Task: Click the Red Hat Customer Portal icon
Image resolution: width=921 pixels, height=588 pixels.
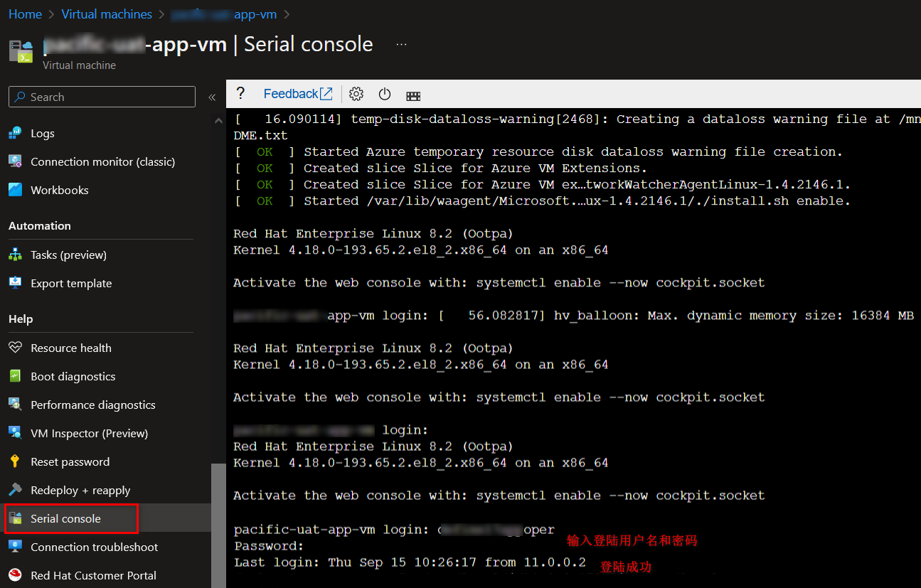Action: 15,575
